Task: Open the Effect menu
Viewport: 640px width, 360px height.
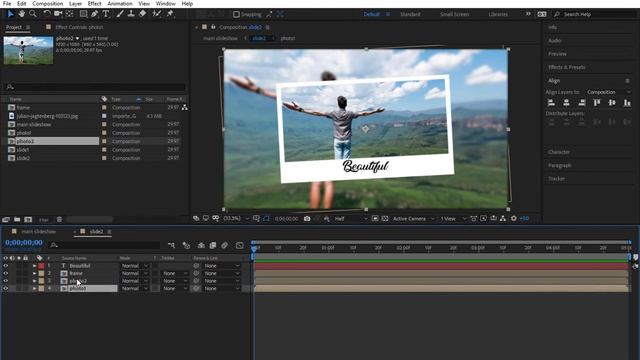Action: pyautogui.click(x=94, y=4)
